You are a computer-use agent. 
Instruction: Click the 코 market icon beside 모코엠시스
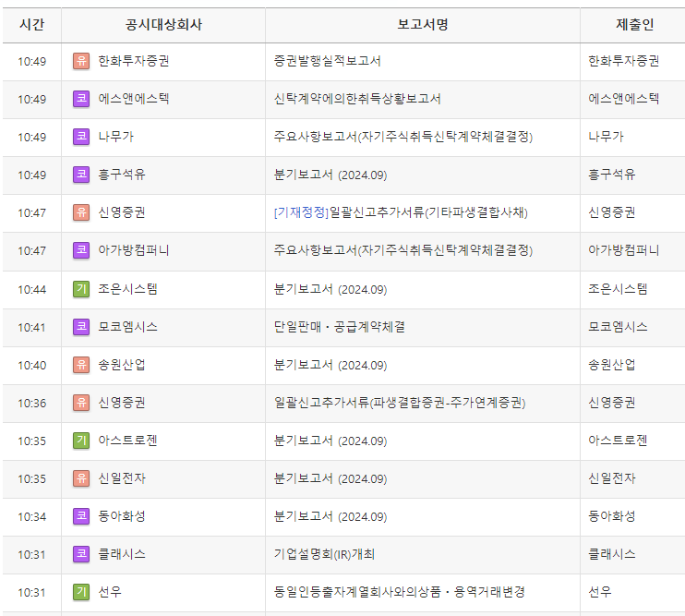pyautogui.click(x=81, y=327)
